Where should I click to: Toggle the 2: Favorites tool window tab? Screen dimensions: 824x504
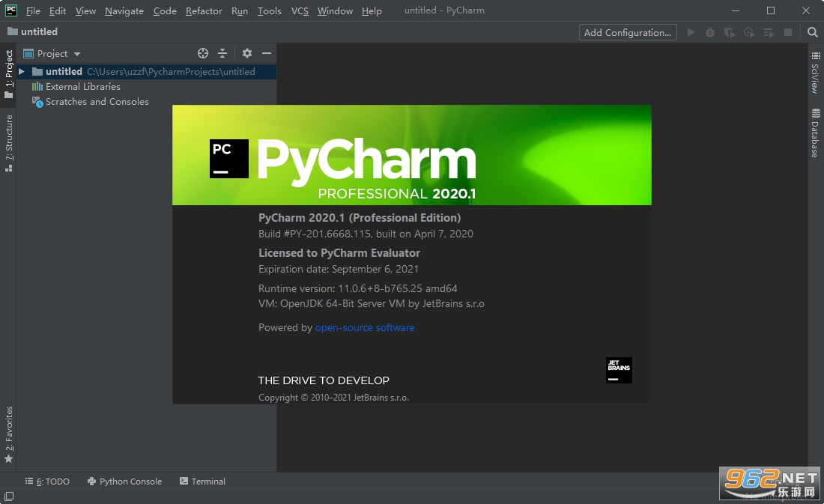tap(8, 434)
